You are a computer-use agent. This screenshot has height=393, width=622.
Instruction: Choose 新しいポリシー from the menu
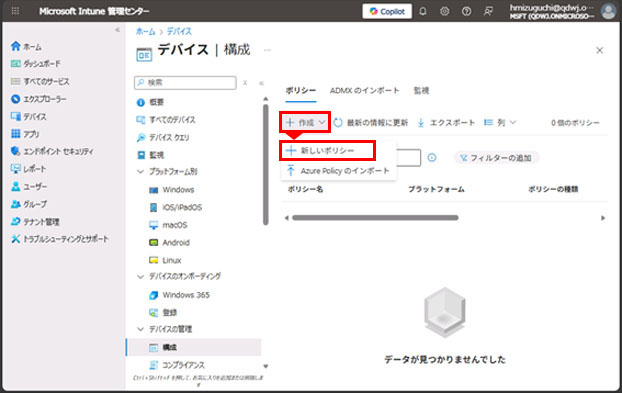tap(327, 151)
